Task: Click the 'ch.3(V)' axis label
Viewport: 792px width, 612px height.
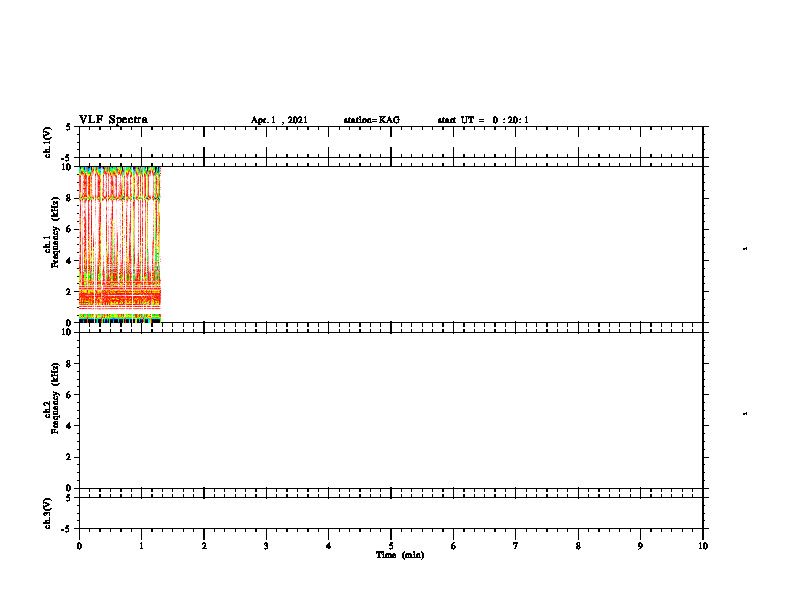Action: (47, 513)
